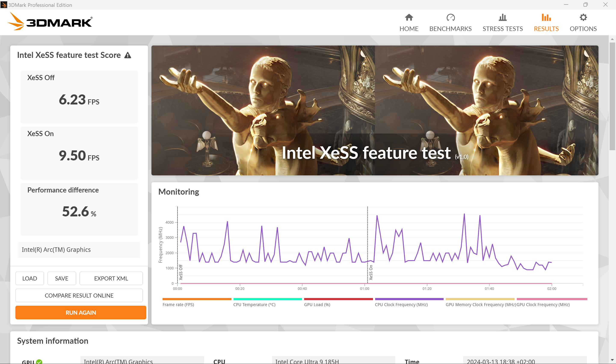Minimize the 3DMark window
Viewport: 616px width, 364px height.
point(566,5)
